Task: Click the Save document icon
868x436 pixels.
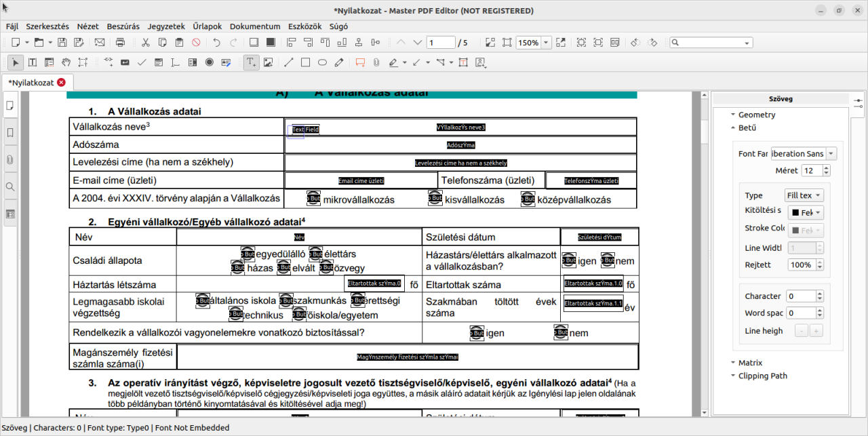Action: click(62, 42)
